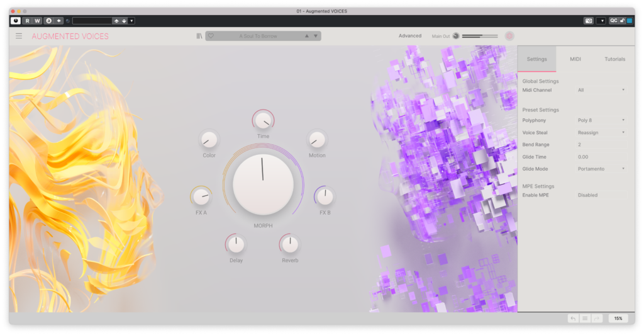Select next preset with down triangle
This screenshot has width=644, height=335.
point(316,36)
